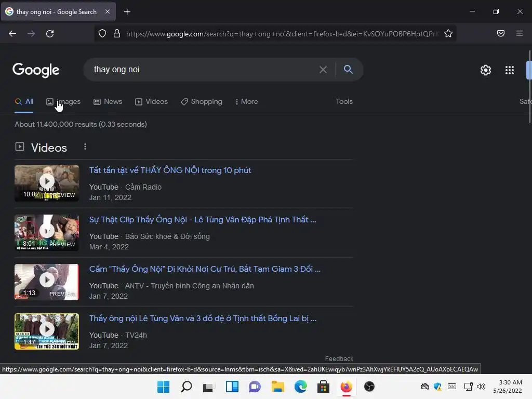The height and width of the screenshot is (399, 532).
Task: Launch Microsoft Edge from the taskbar
Action: click(301, 387)
